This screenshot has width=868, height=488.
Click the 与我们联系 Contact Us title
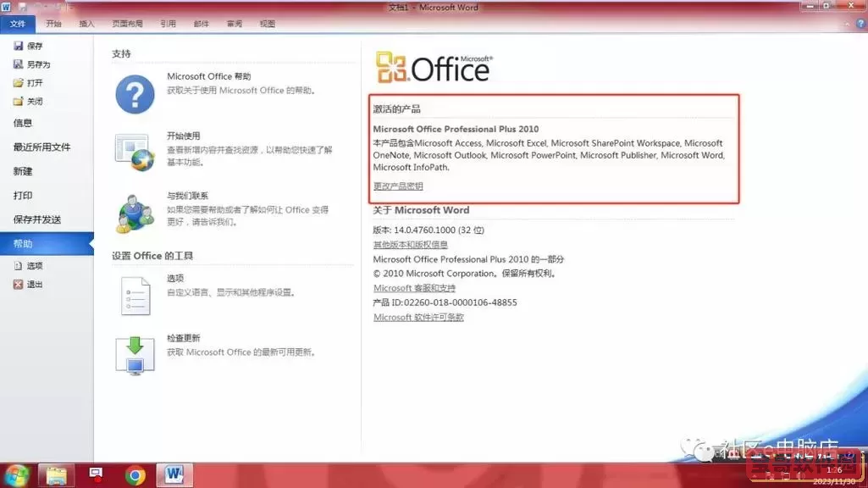188,196
